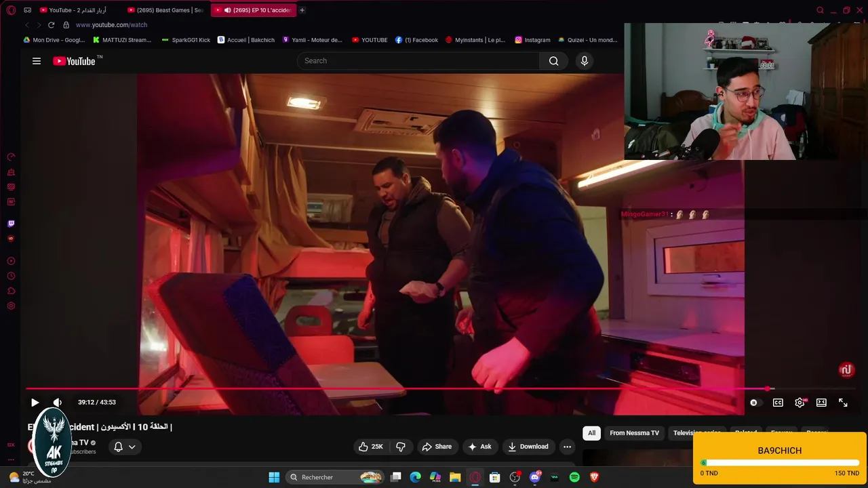Open the sidebar Settings gear
The image size is (868, 488).
click(x=11, y=306)
